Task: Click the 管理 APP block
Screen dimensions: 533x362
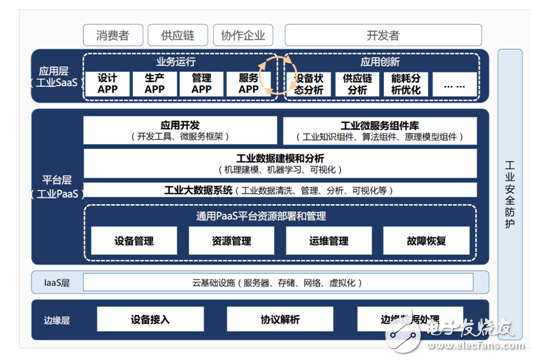Action: (201, 84)
